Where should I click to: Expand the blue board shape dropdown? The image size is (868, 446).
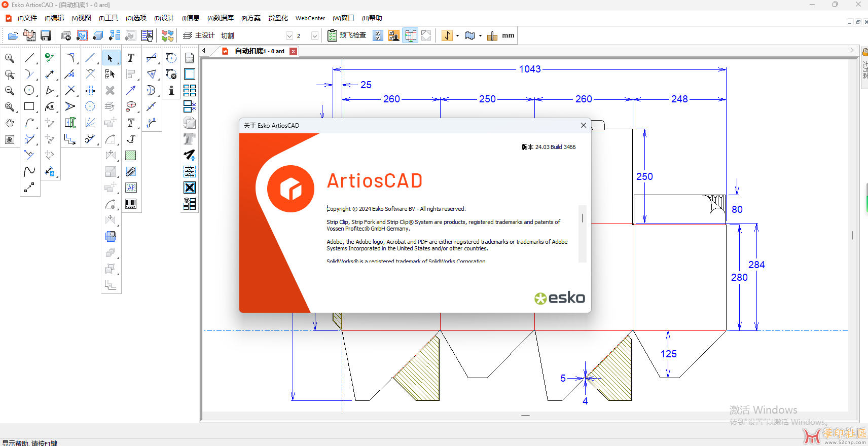480,36
